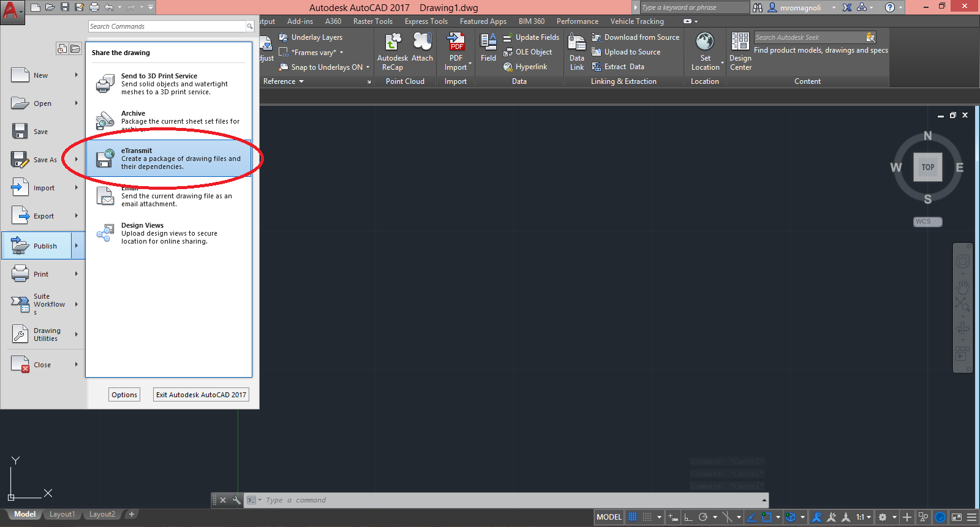
Task: Select Design Views sharing option
Action: (168, 233)
